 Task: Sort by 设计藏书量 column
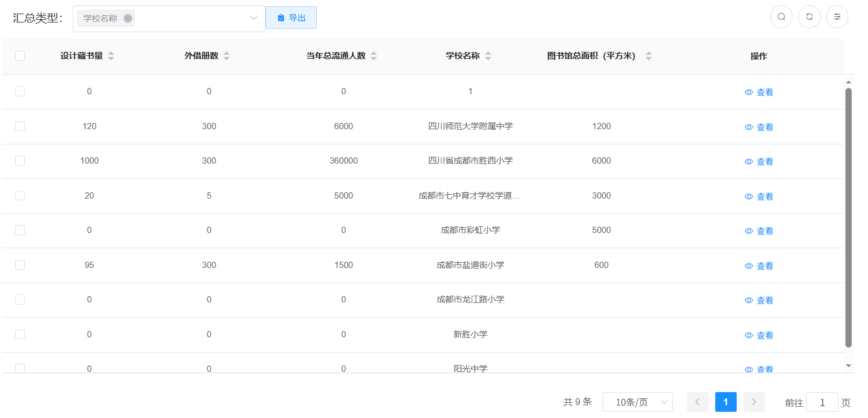pyautogui.click(x=110, y=56)
